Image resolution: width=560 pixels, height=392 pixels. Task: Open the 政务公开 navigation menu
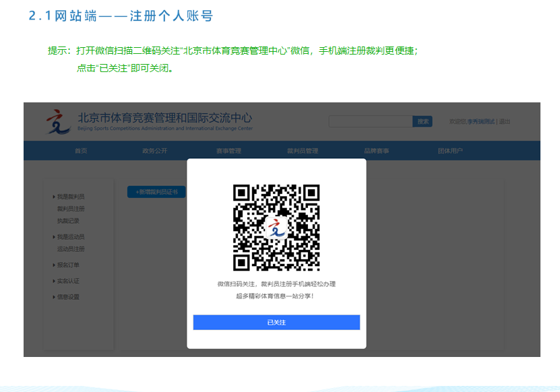coord(154,151)
